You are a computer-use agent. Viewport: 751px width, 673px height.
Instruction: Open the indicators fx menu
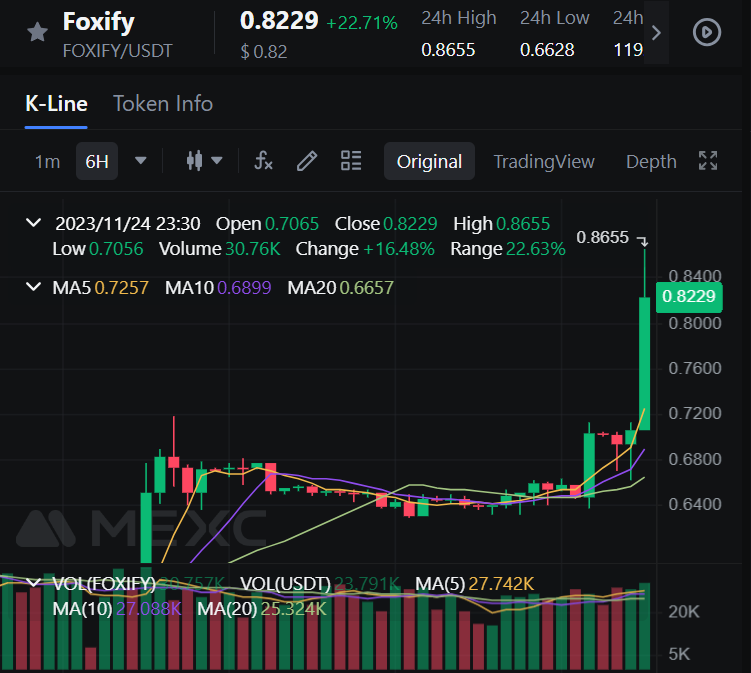(x=263, y=161)
